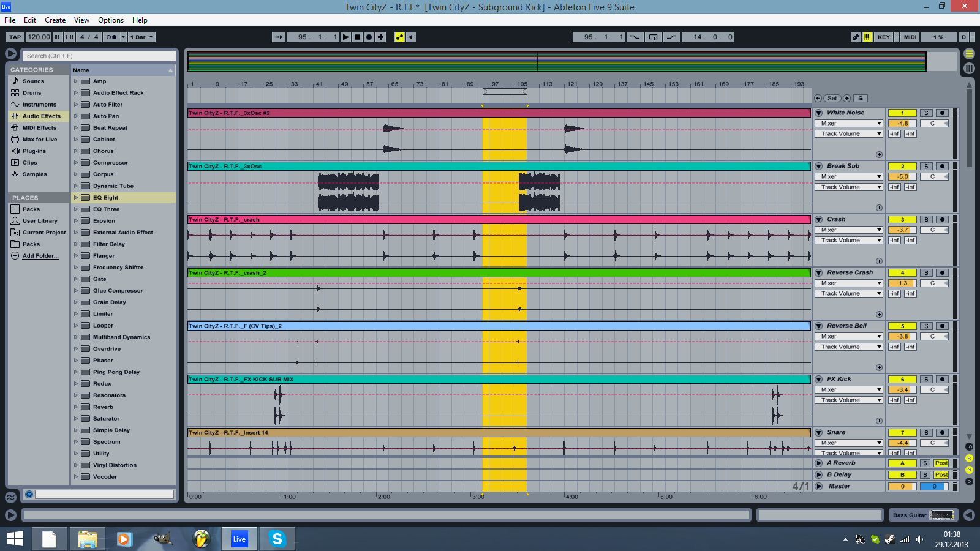Viewport: 980px width, 551px height.
Task: Toggle the Punch-In switch
Action: (635, 37)
